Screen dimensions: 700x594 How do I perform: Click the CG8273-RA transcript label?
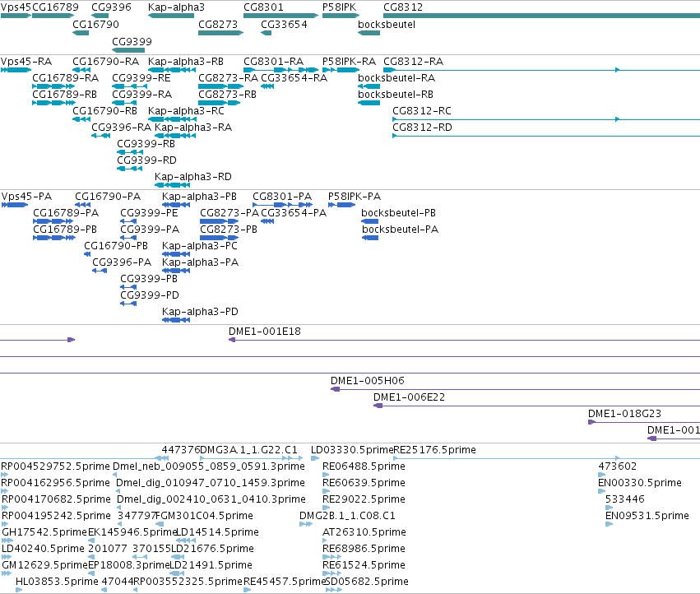(228, 78)
